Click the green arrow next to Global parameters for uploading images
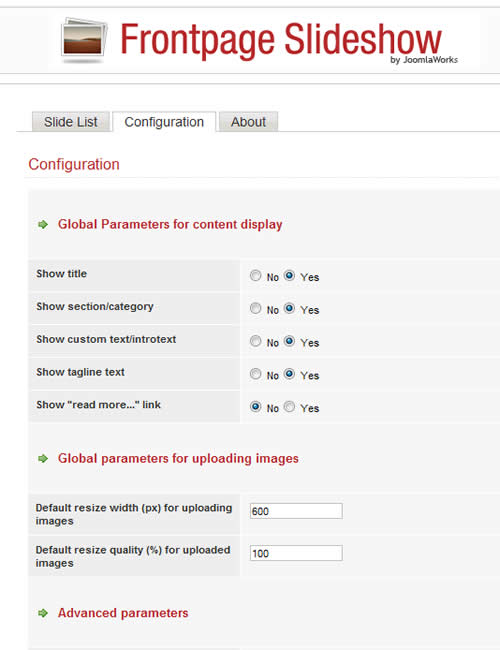The height and width of the screenshot is (650, 500). pyautogui.click(x=43, y=458)
